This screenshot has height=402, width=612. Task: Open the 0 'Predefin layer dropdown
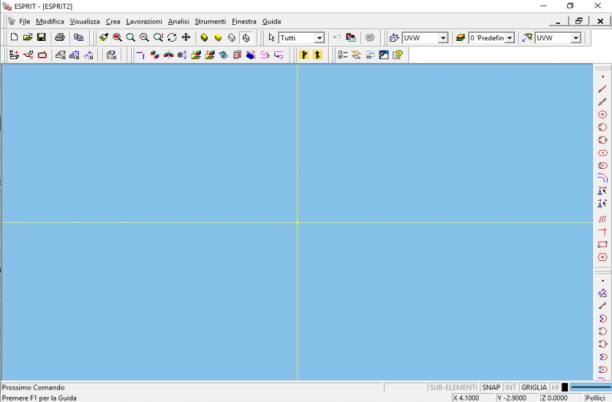click(x=510, y=38)
